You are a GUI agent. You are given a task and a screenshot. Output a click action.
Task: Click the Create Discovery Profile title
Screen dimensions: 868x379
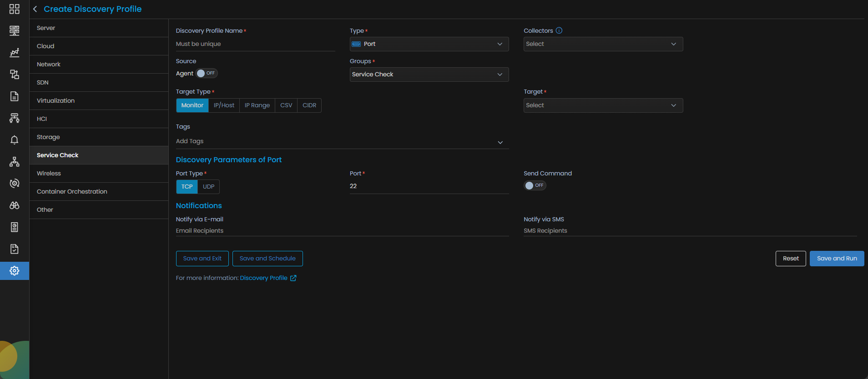(x=93, y=9)
